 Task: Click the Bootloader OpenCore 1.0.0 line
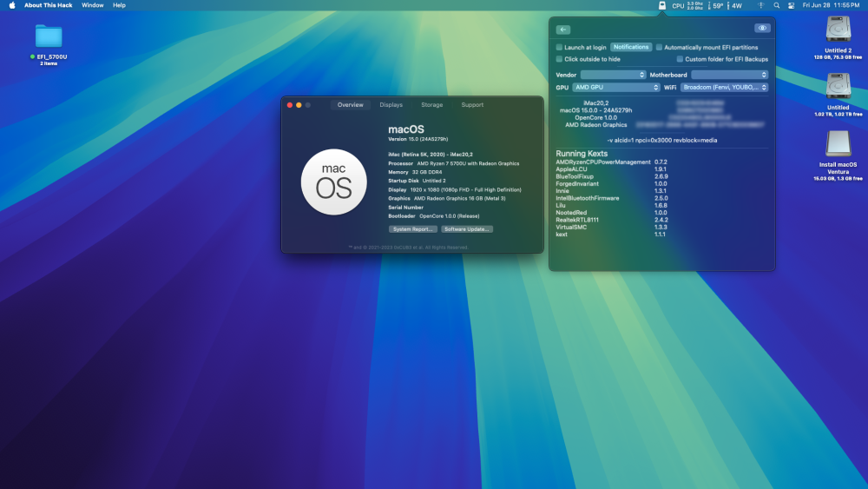(433, 216)
